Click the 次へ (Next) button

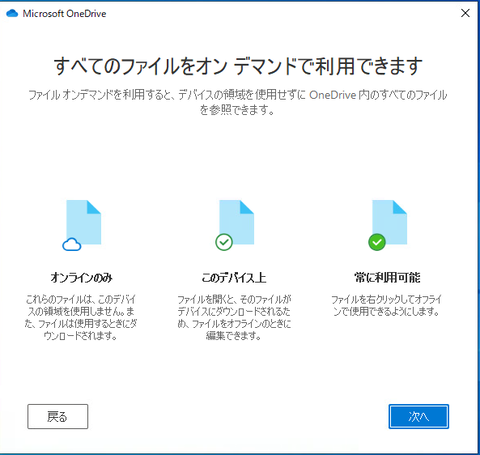(419, 416)
